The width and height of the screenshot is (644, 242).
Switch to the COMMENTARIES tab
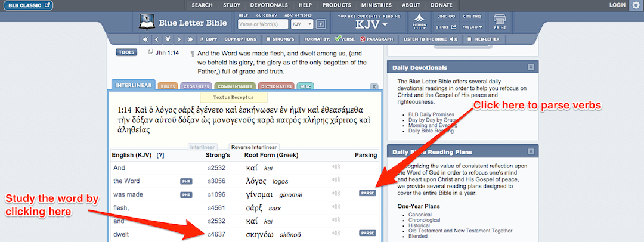(235, 86)
